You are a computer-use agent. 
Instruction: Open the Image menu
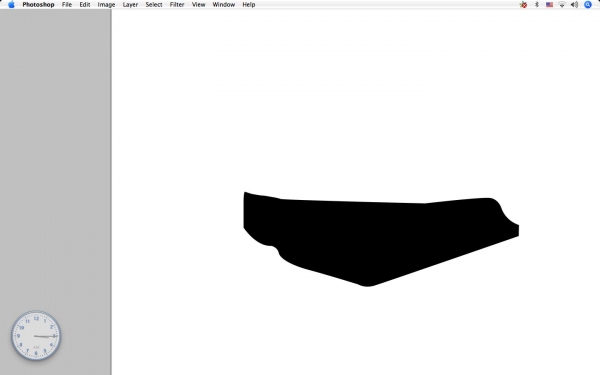(106, 5)
